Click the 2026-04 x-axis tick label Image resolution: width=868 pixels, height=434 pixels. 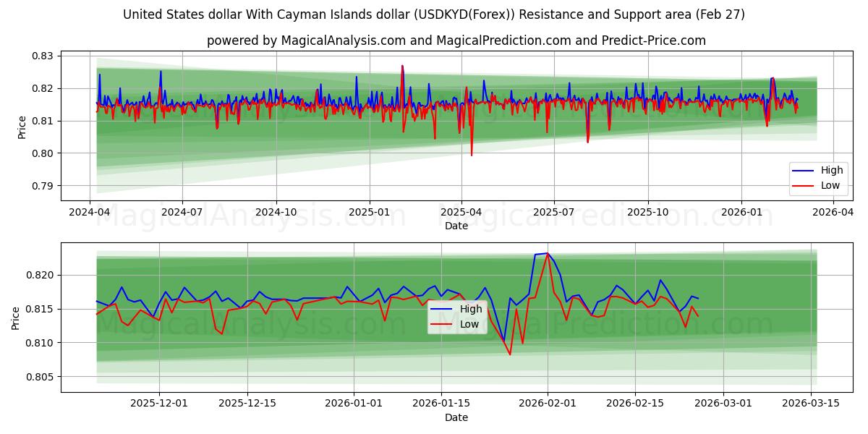(833, 213)
